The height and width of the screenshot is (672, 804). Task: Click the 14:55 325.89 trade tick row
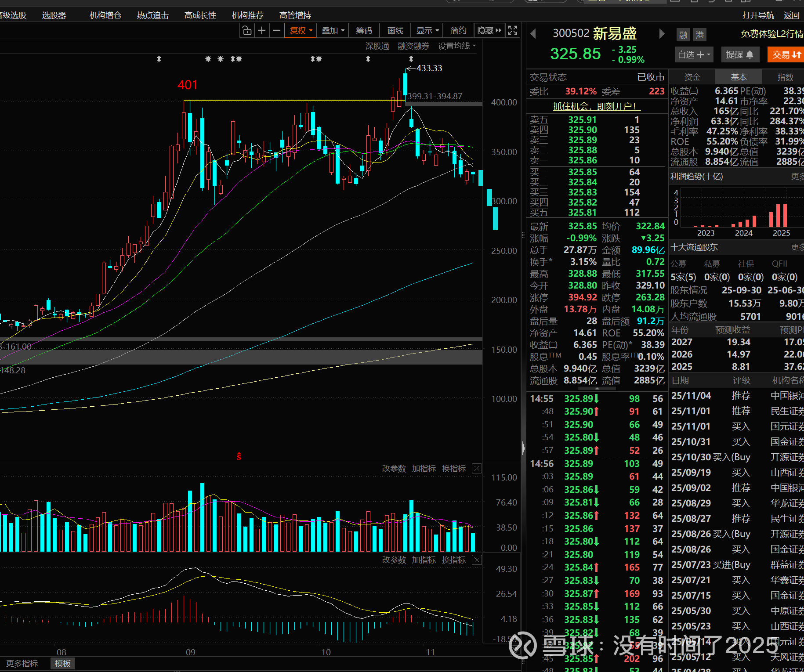(597, 398)
